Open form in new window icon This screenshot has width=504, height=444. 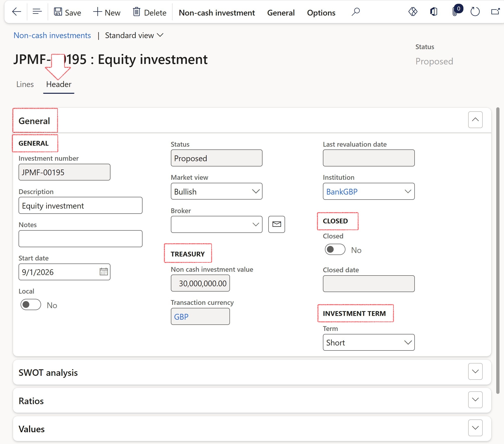(x=495, y=12)
